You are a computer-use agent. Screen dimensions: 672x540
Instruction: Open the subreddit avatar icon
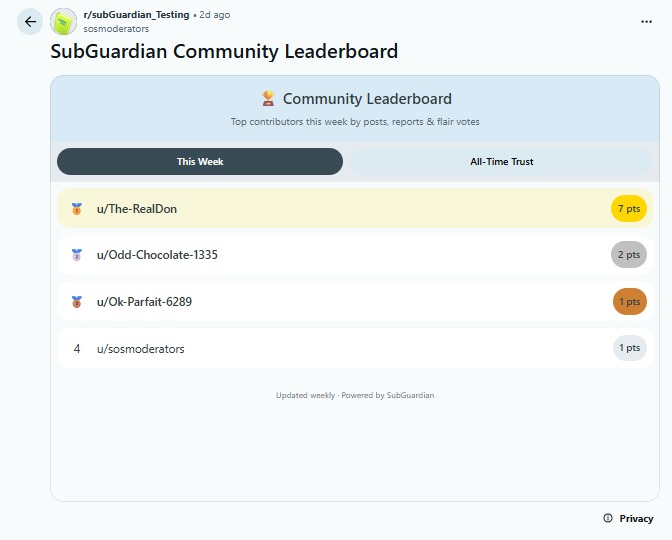tap(63, 21)
